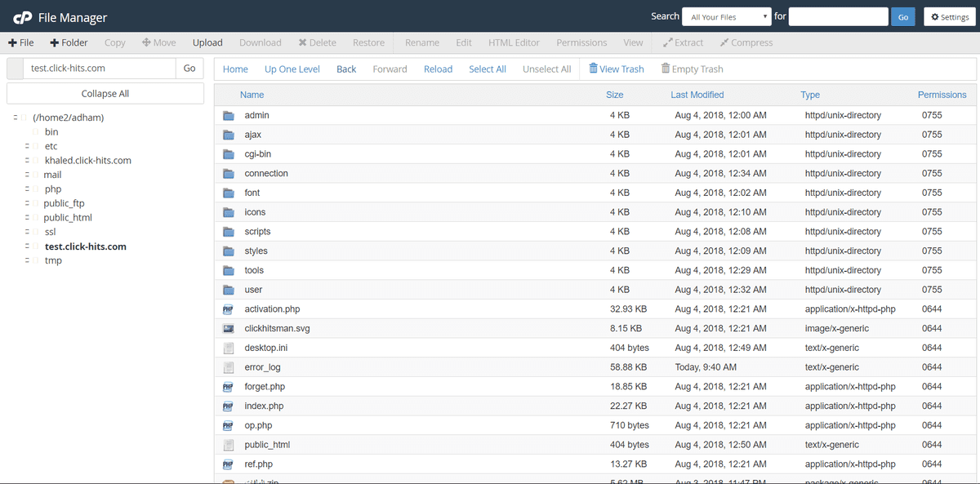Click Up One Level
Viewport: 980px width, 484px height.
(292, 69)
